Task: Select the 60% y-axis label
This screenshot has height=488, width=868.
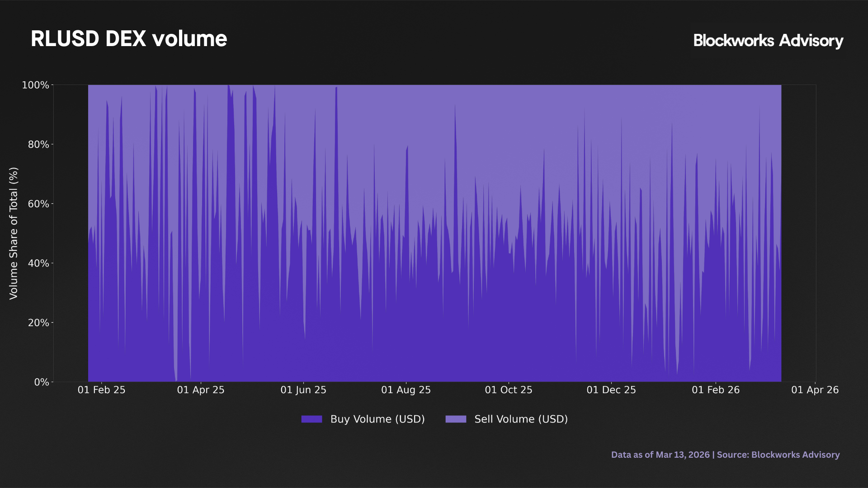Action: [x=38, y=204]
